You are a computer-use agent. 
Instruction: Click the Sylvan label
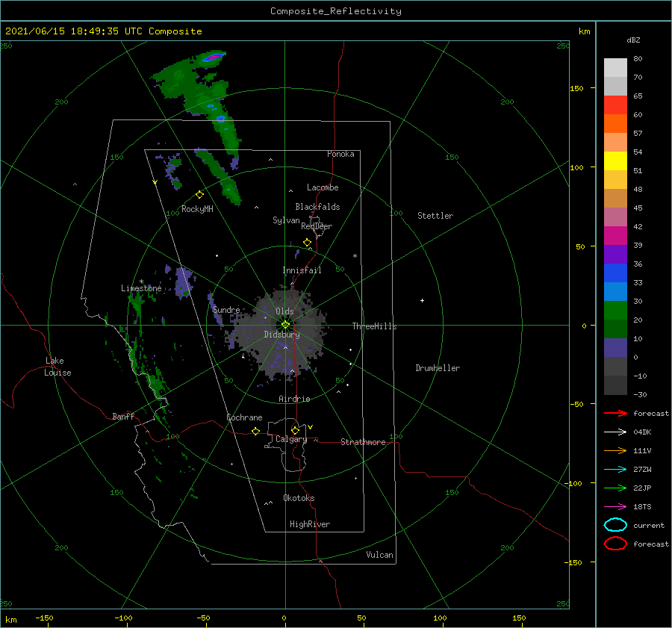[286, 220]
